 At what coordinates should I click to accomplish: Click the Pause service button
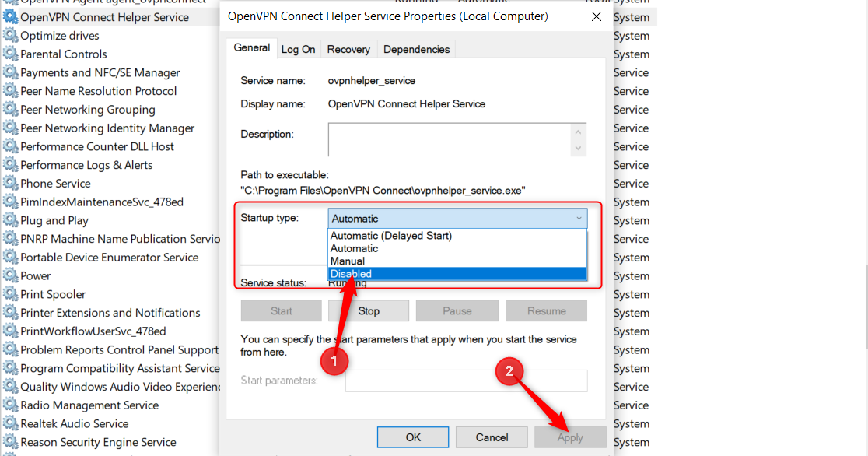(457, 310)
